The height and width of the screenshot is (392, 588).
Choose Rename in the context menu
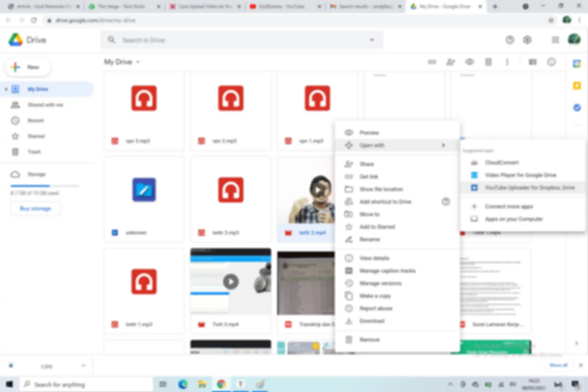pos(397,240)
